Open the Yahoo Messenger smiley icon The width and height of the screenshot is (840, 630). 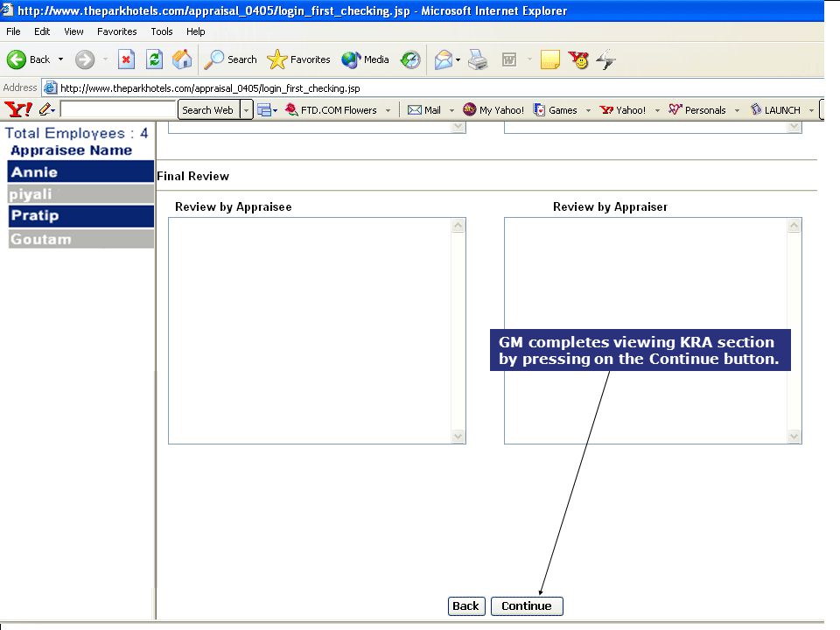coord(578,59)
